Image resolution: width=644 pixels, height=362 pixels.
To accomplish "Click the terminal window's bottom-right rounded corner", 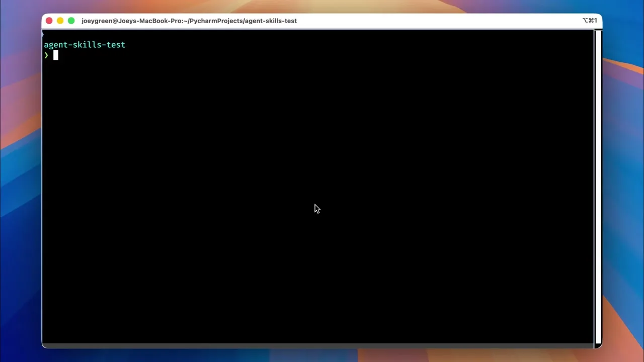I will pos(599,345).
